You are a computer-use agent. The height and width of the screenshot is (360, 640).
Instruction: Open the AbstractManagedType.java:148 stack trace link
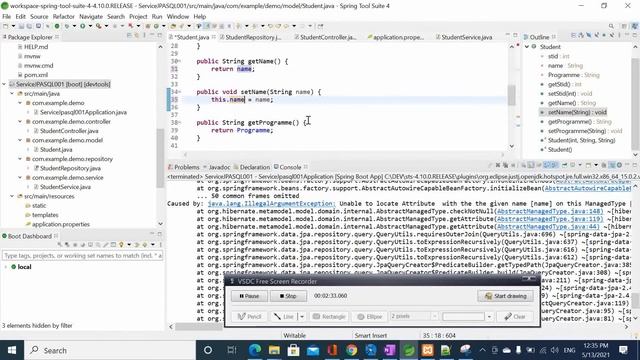(x=550, y=211)
